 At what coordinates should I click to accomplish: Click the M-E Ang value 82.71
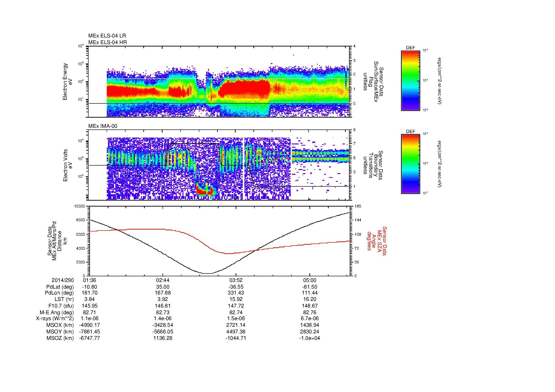coord(90,312)
